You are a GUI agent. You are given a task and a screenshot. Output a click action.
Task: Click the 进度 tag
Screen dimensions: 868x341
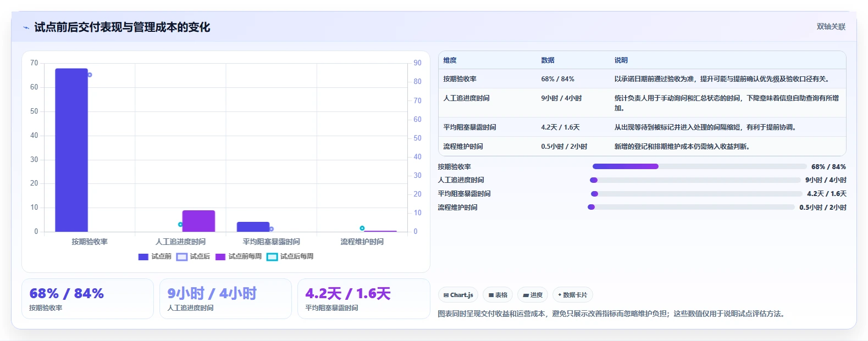[533, 295]
